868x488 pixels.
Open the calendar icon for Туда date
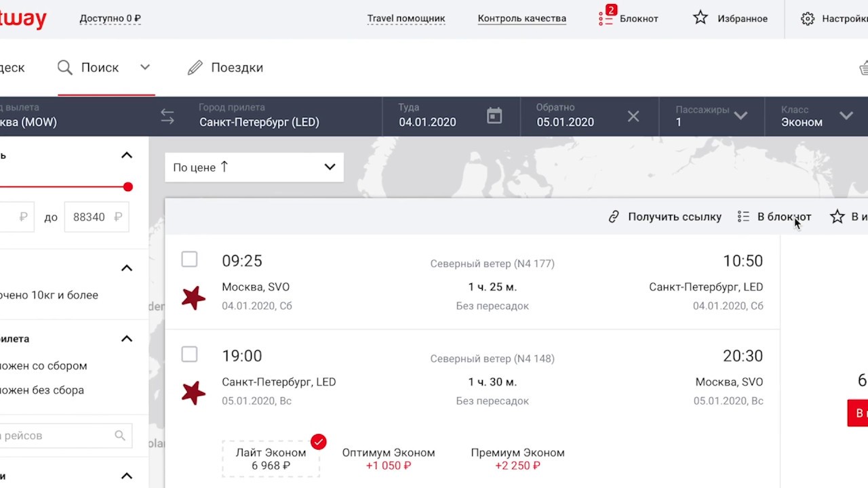coord(494,116)
